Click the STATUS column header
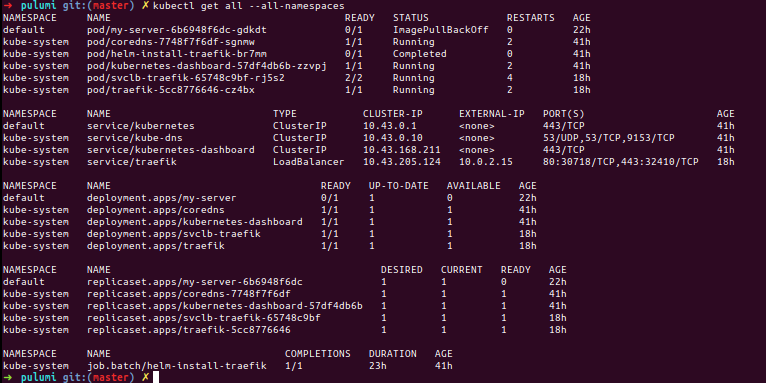Screen dimensions: 766x383 411,18
